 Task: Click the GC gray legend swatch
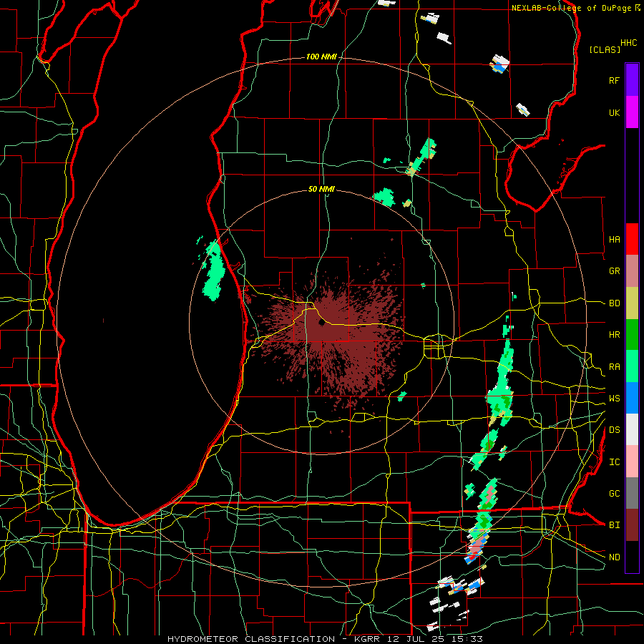pyautogui.click(x=632, y=493)
